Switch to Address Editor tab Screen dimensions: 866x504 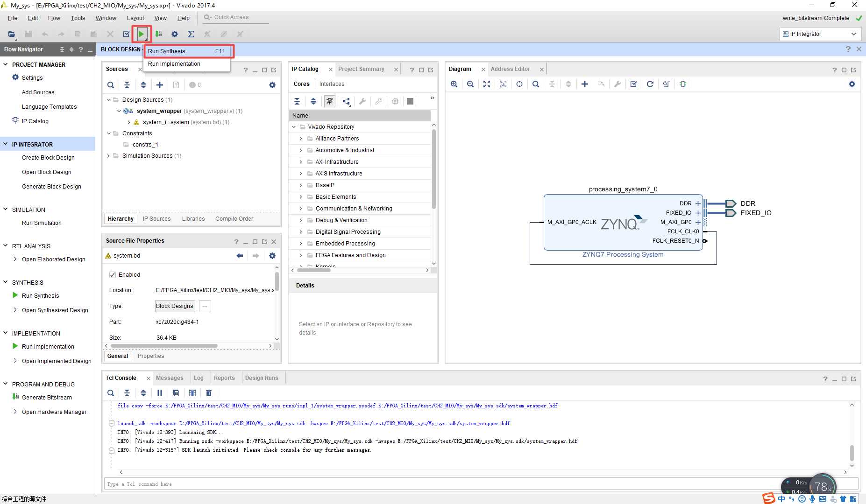[x=510, y=69]
